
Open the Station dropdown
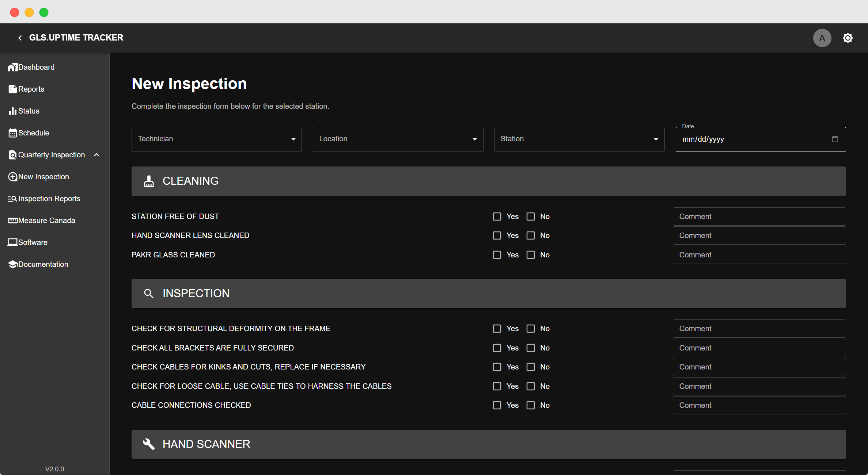pyautogui.click(x=656, y=139)
